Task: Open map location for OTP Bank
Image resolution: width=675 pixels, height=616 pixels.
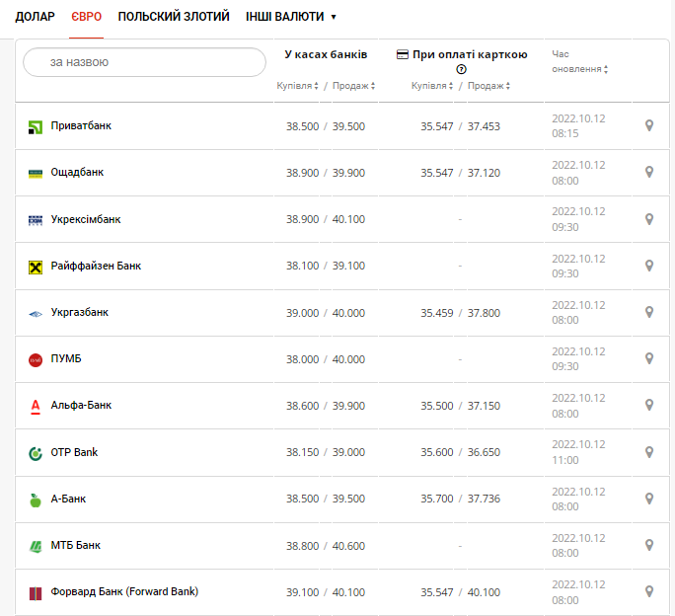Action: (x=649, y=452)
